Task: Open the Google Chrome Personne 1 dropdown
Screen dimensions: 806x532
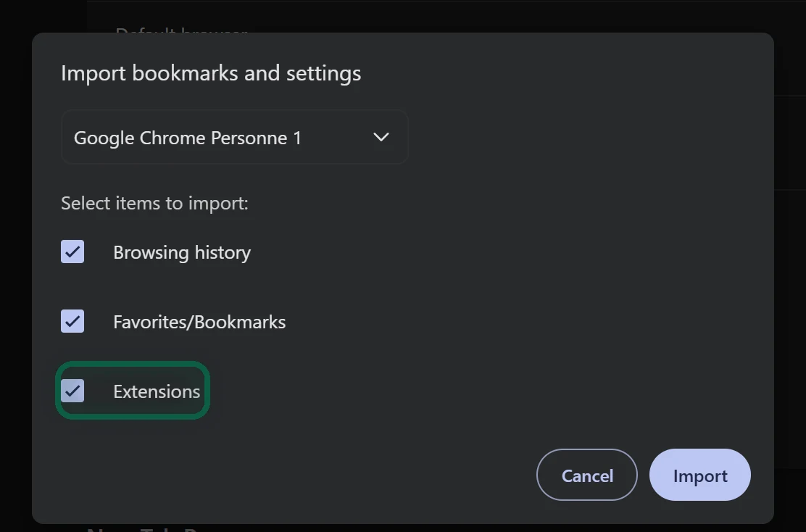Action: pos(234,137)
